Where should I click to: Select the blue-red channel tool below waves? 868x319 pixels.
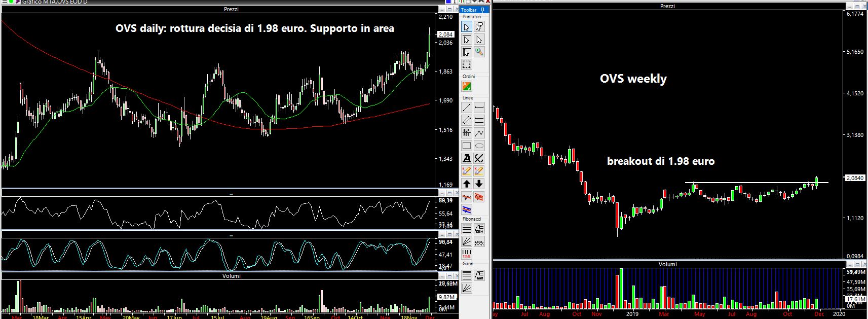pos(467,209)
